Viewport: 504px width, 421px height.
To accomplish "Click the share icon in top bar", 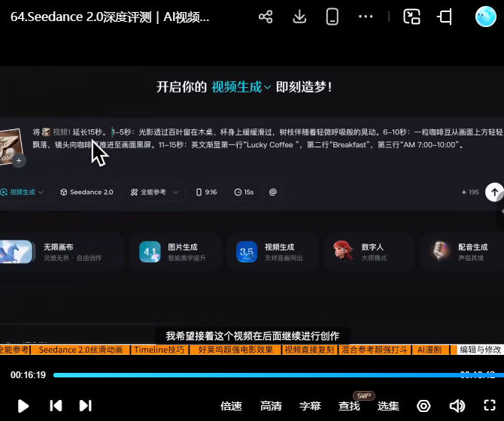I will (265, 17).
